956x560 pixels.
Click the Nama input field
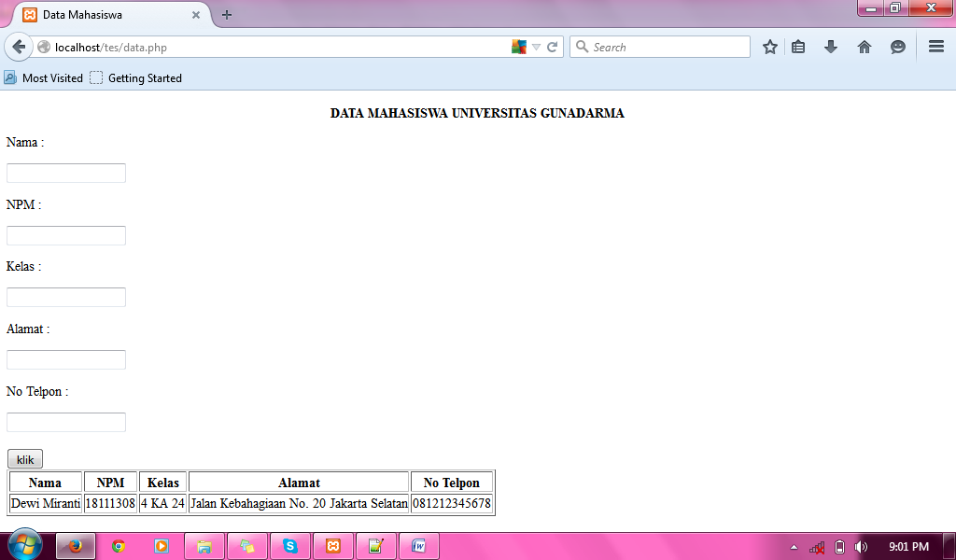point(66,173)
